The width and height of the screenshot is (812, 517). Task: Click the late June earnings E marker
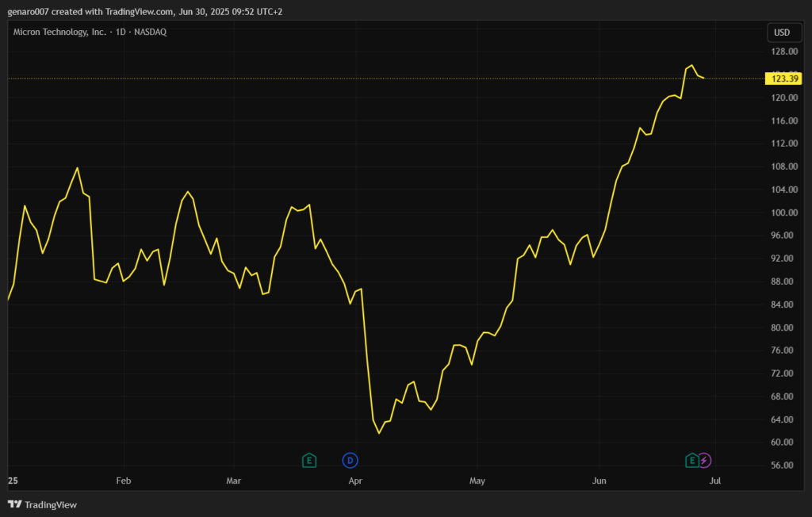[691, 460]
